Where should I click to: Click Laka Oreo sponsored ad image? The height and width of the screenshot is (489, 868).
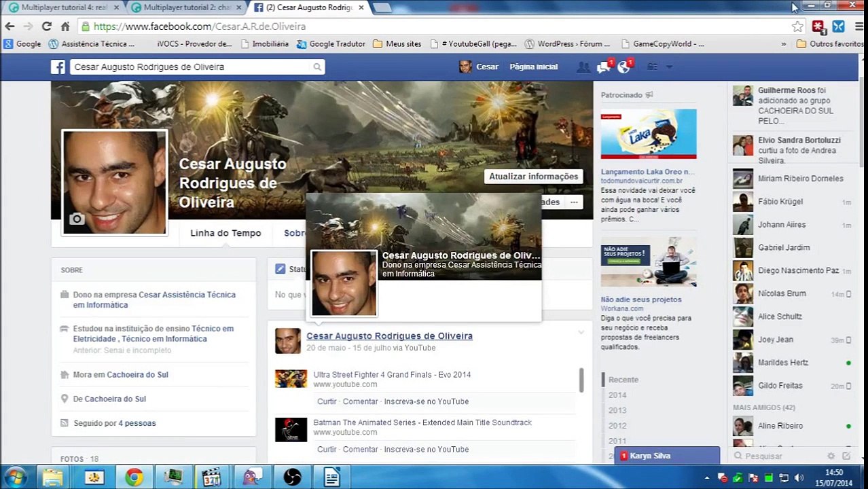(x=649, y=134)
